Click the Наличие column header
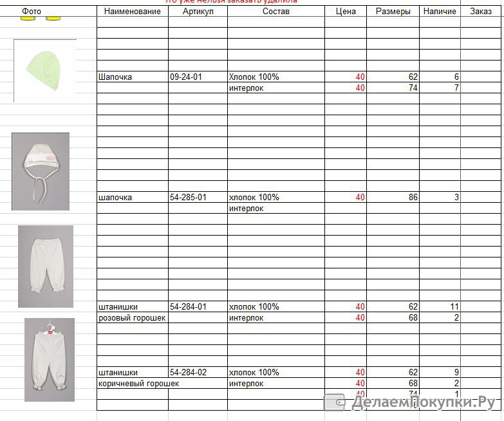 coord(440,11)
